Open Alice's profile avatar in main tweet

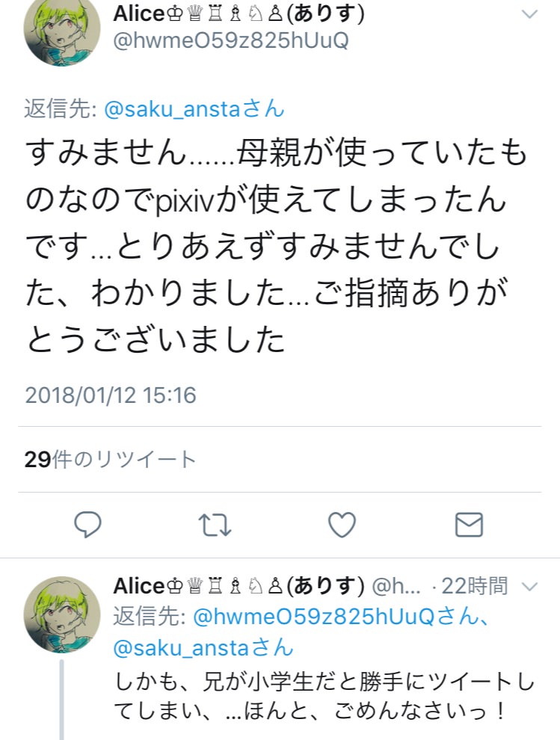(x=62, y=29)
